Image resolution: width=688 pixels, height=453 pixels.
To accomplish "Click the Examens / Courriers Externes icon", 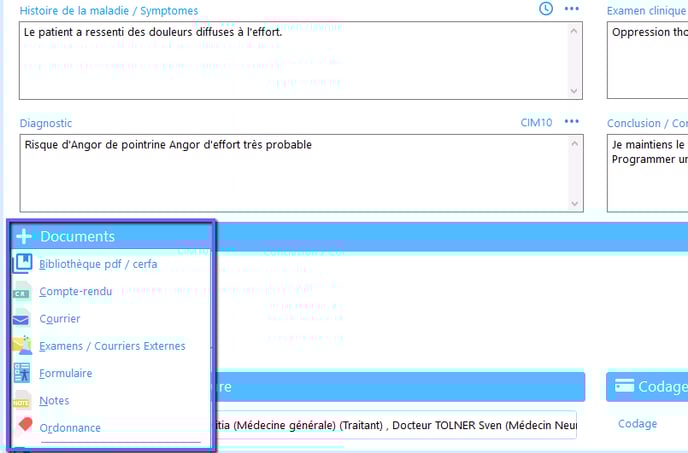I will (x=22, y=346).
